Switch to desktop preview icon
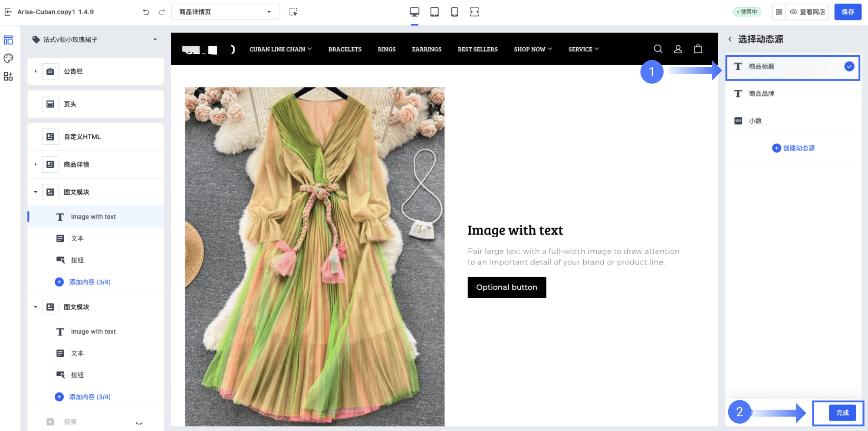 pos(414,12)
